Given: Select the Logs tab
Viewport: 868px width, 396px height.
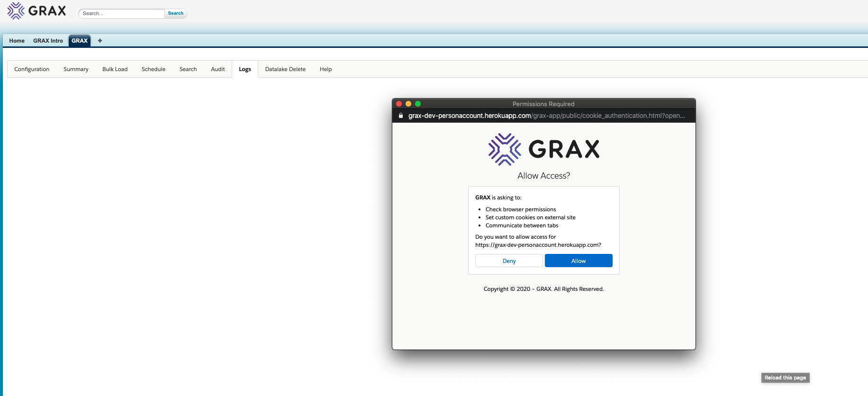Looking at the screenshot, I should (245, 69).
